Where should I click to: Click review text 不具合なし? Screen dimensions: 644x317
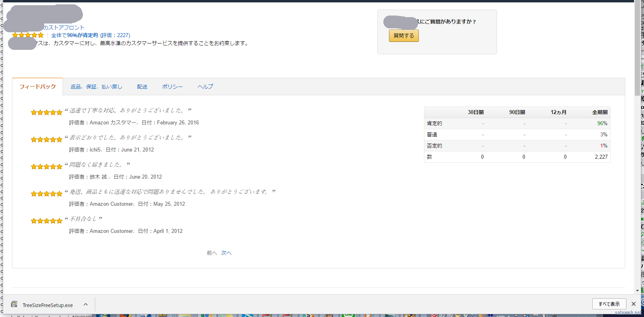coord(83,219)
